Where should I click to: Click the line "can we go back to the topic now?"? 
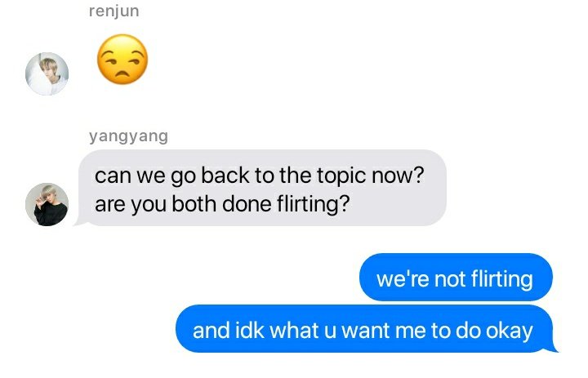[259, 176]
